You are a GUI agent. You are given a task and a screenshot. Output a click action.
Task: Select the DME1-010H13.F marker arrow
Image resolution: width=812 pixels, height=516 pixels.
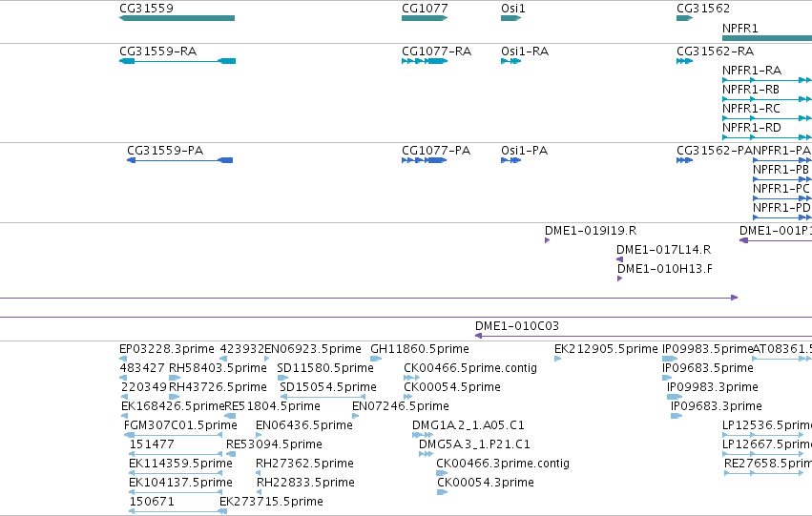[619, 279]
